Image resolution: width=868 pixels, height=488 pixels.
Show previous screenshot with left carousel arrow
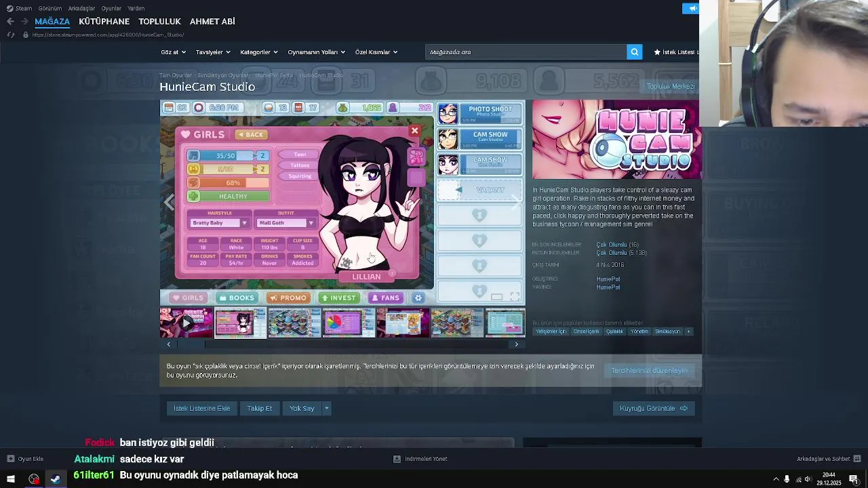(169, 202)
